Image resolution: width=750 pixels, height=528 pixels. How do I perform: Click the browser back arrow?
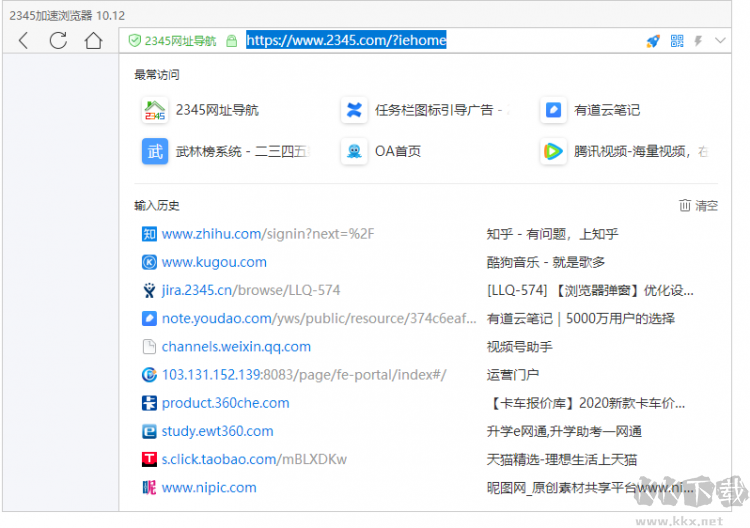(24, 41)
